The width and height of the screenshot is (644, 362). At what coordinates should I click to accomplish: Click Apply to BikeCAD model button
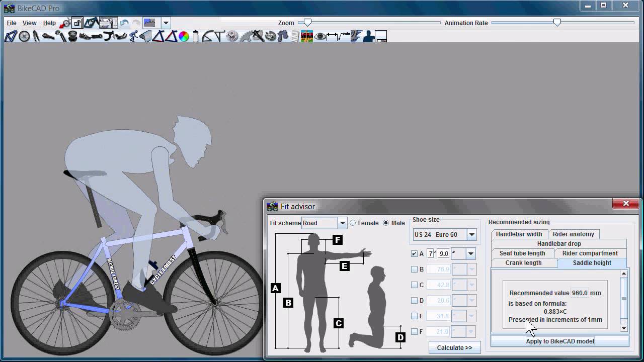pos(560,341)
